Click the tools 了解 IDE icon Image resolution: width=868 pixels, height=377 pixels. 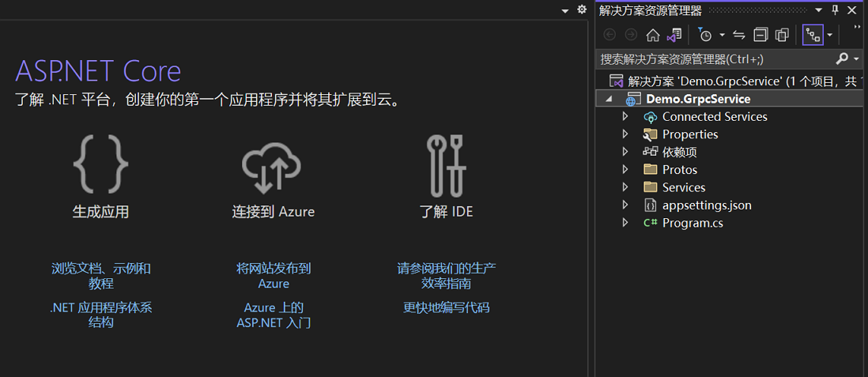(x=446, y=165)
